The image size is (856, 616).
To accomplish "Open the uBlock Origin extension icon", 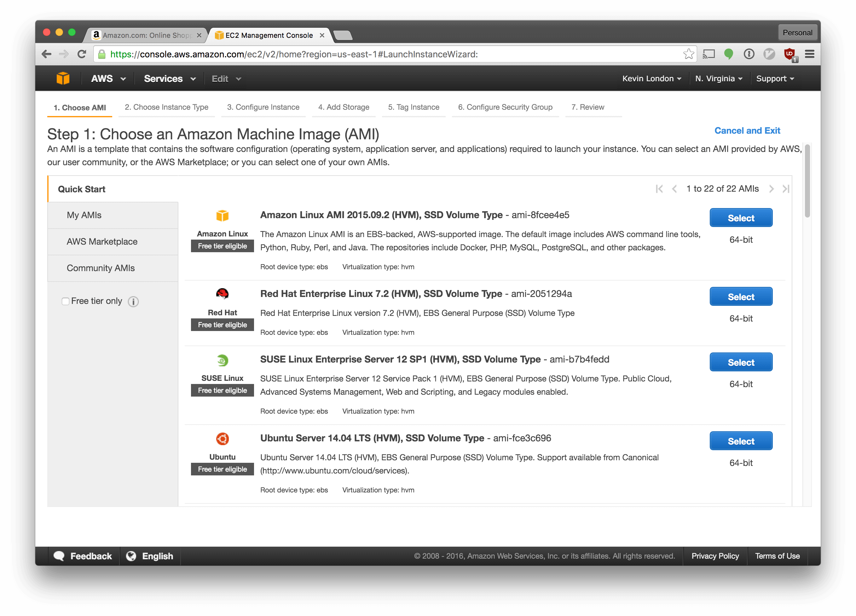I will [x=789, y=54].
